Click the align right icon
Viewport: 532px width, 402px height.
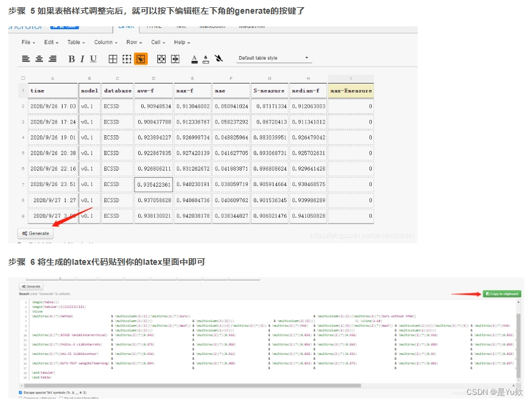click(x=52, y=58)
